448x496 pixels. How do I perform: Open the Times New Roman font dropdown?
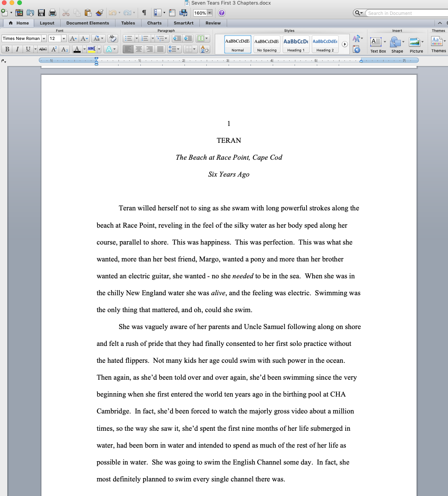coord(44,38)
